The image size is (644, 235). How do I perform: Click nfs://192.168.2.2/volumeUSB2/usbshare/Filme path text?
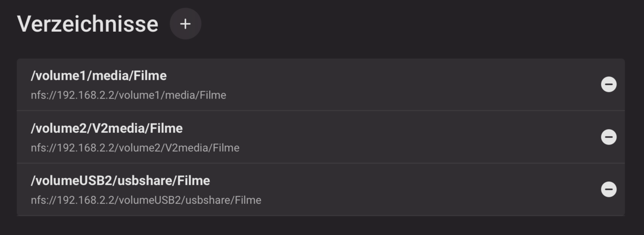tap(146, 200)
